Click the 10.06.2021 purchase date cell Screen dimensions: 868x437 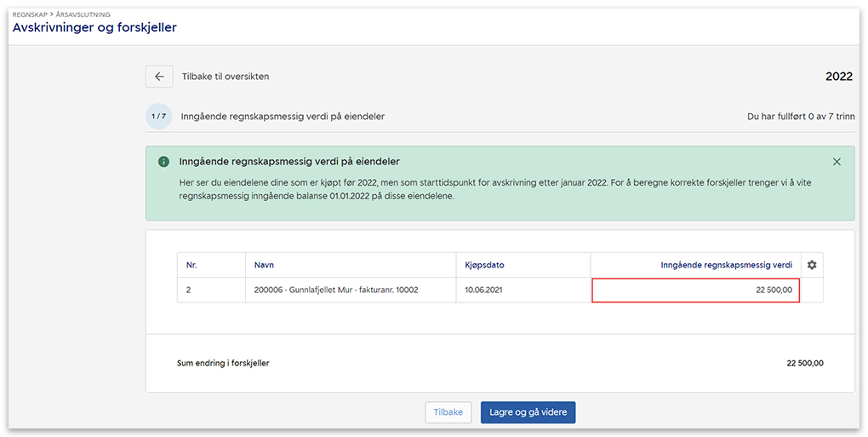484,290
